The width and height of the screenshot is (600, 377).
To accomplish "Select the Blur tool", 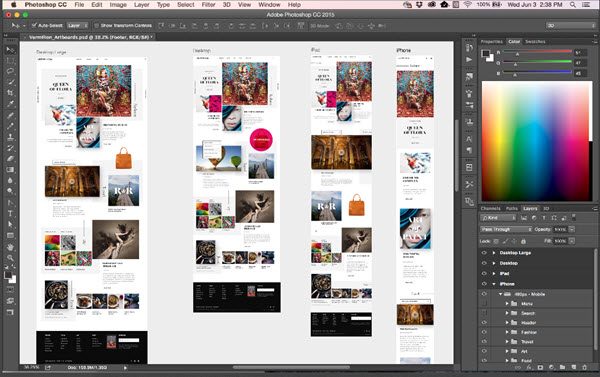I will pos(10,180).
